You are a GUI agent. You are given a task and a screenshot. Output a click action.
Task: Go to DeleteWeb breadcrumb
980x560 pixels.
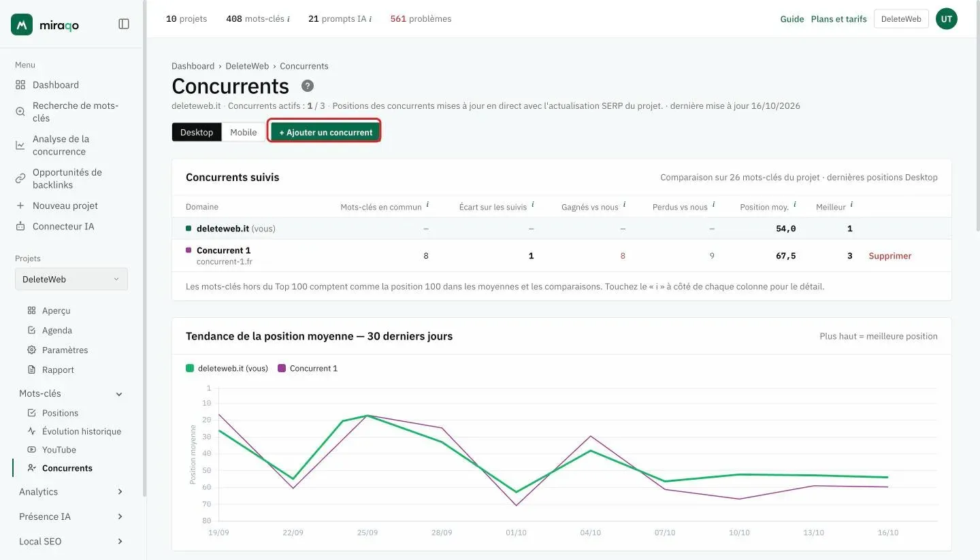coord(247,66)
